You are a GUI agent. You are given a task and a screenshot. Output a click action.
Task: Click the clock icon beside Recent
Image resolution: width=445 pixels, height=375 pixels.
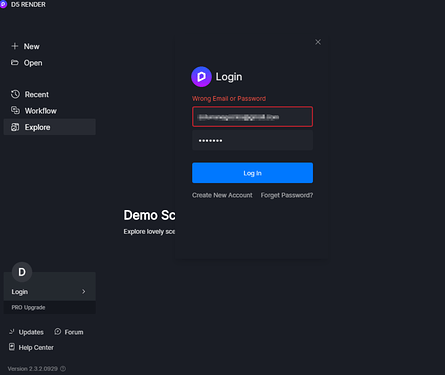pos(15,94)
